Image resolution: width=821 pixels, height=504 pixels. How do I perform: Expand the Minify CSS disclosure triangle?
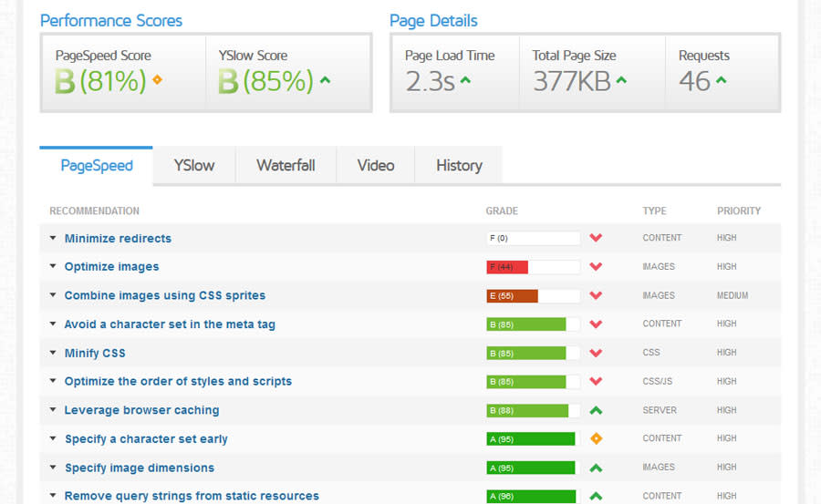coord(53,352)
